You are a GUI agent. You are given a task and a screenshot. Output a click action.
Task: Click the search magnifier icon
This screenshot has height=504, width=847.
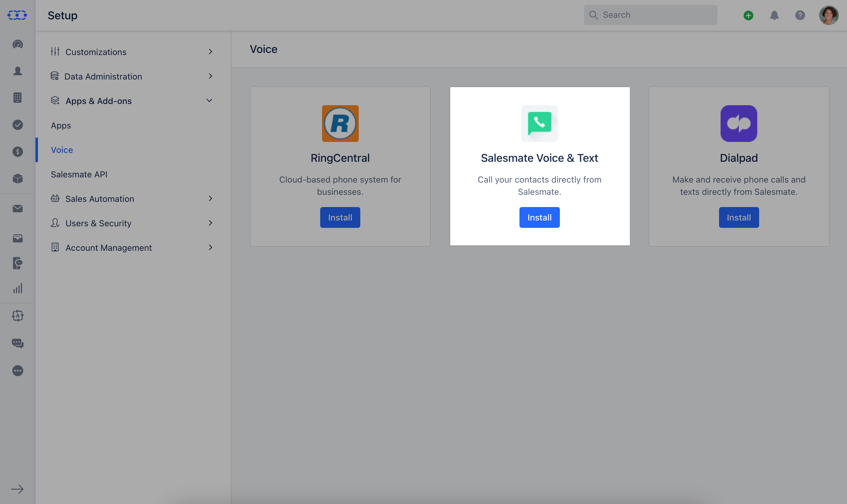[594, 15]
